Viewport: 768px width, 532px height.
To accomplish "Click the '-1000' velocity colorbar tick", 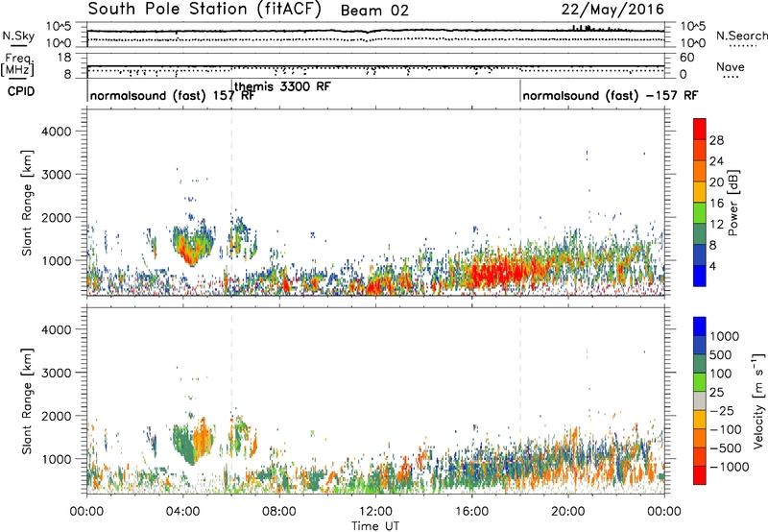I will point(730,467).
